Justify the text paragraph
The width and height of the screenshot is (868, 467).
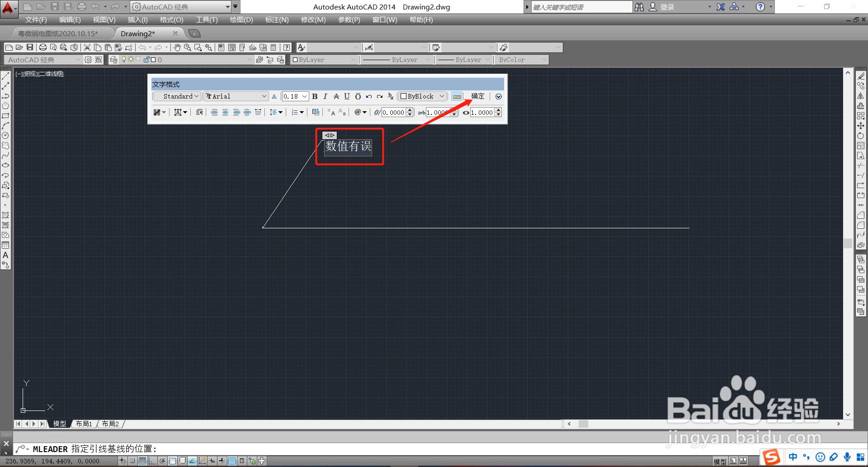coord(247,112)
